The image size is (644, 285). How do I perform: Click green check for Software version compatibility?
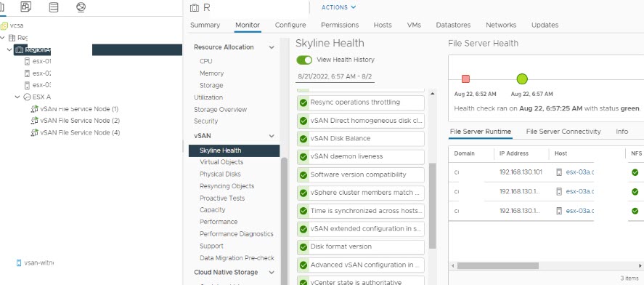(x=303, y=174)
